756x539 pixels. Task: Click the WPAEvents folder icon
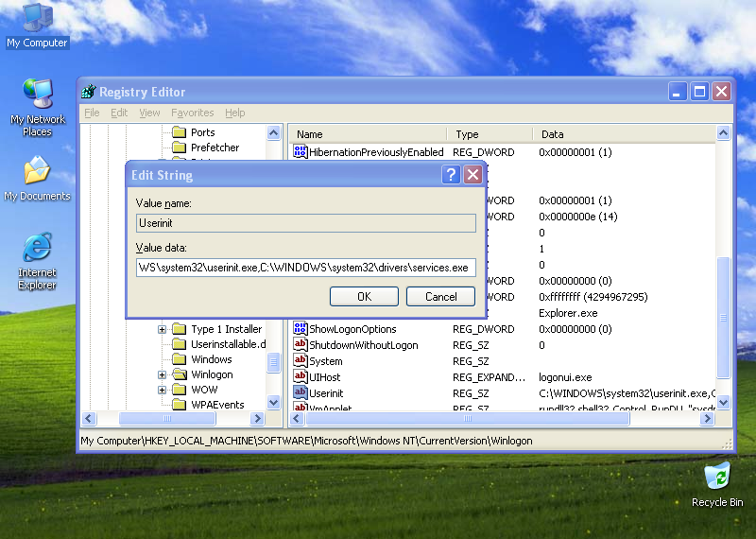(x=180, y=405)
